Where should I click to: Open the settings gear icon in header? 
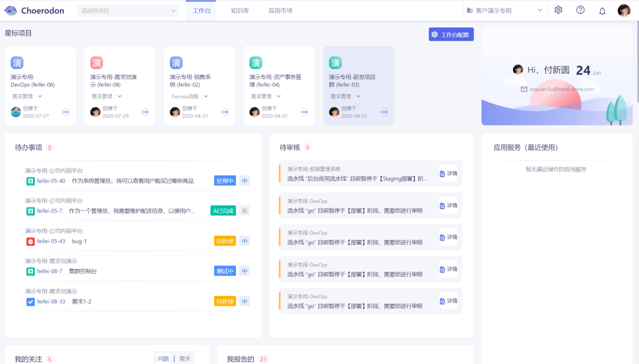[x=558, y=10]
